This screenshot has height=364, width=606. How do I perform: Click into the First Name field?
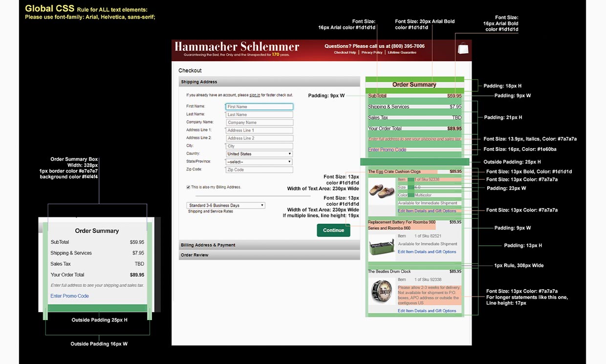point(259,107)
